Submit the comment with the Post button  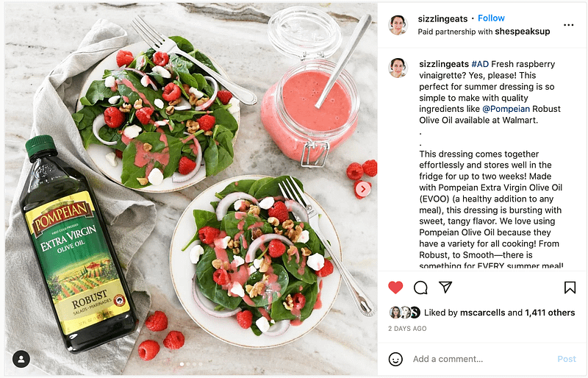click(566, 359)
